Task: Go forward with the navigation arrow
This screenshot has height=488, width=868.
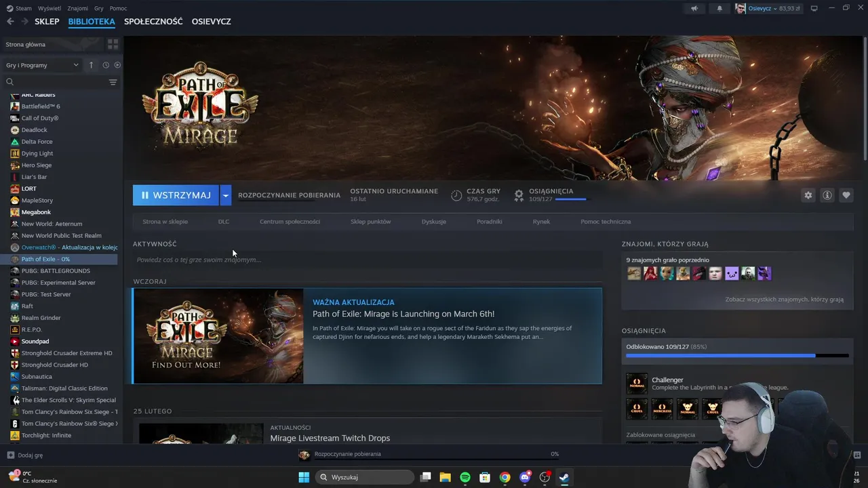Action: tap(24, 22)
